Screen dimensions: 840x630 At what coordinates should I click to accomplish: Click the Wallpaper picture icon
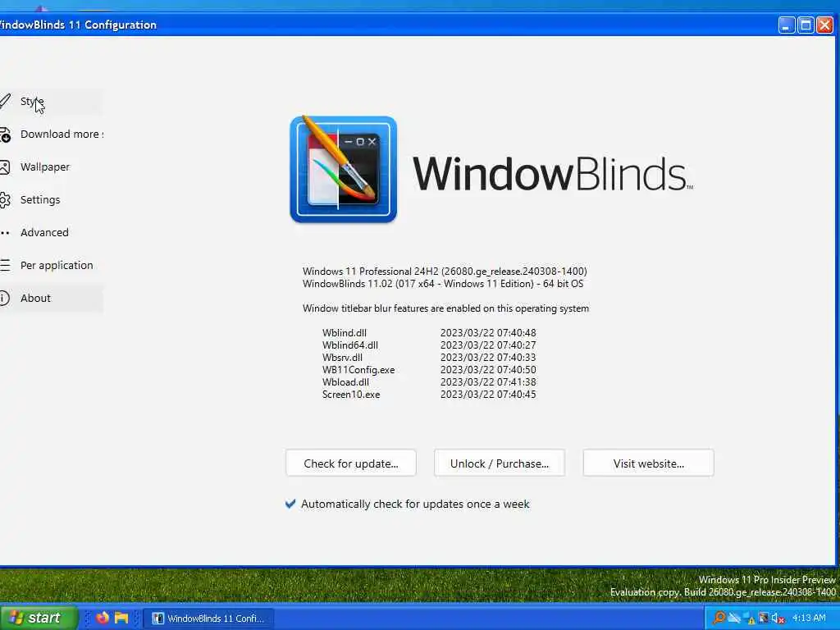pyautogui.click(x=5, y=167)
